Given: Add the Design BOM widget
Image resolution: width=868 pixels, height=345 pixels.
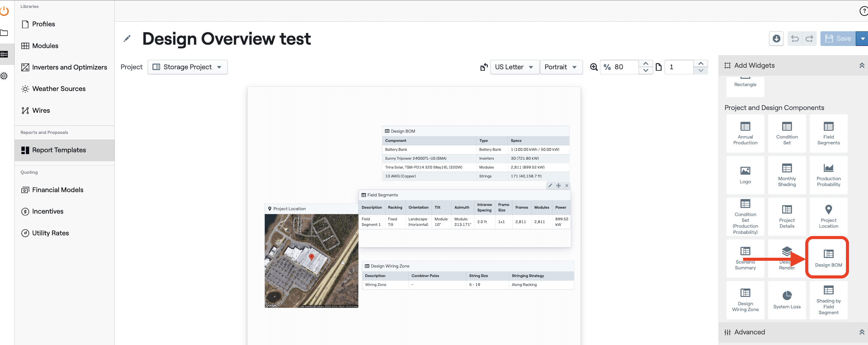Looking at the screenshot, I should (x=828, y=258).
